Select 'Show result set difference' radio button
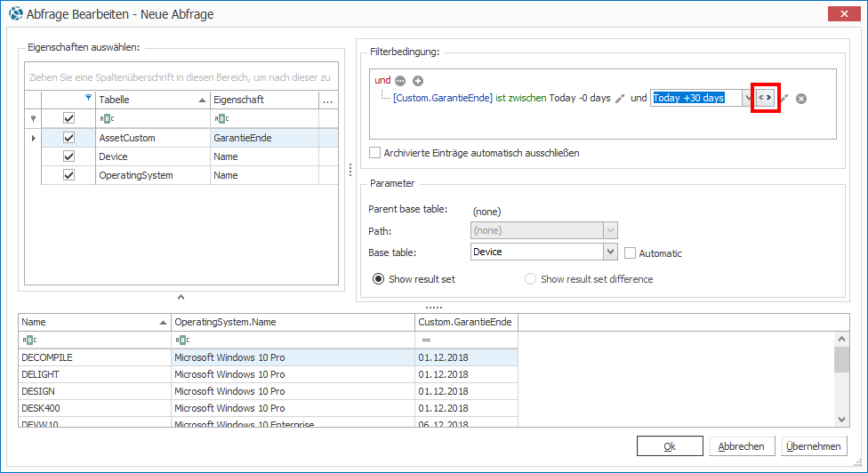This screenshot has width=868, height=473. (x=530, y=279)
